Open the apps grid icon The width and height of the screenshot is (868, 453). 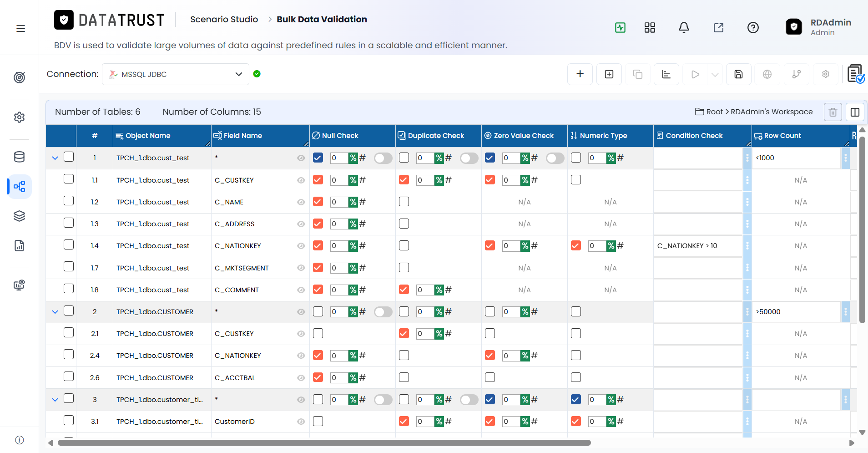[650, 28]
